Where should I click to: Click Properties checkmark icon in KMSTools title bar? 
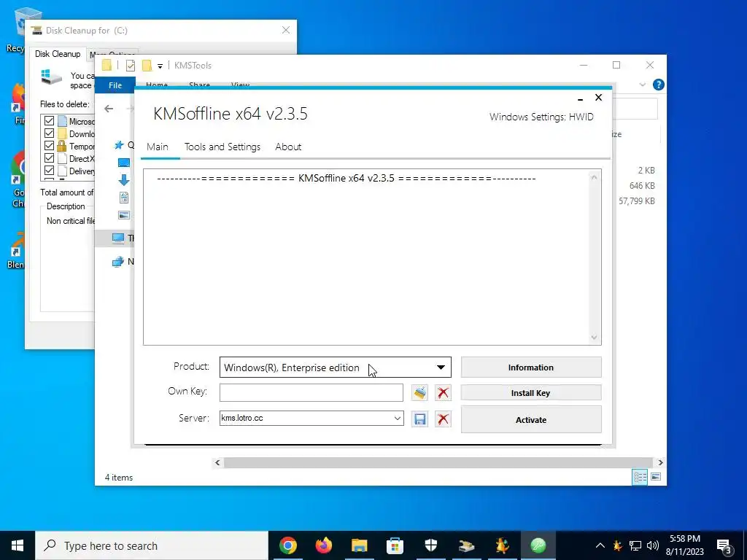pos(131,66)
